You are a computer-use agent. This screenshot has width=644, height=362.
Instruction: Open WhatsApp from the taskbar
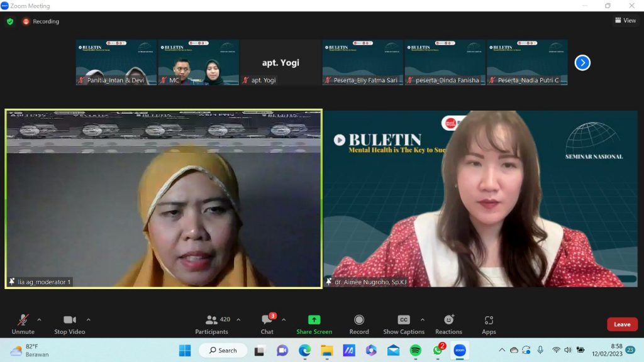pos(438,350)
